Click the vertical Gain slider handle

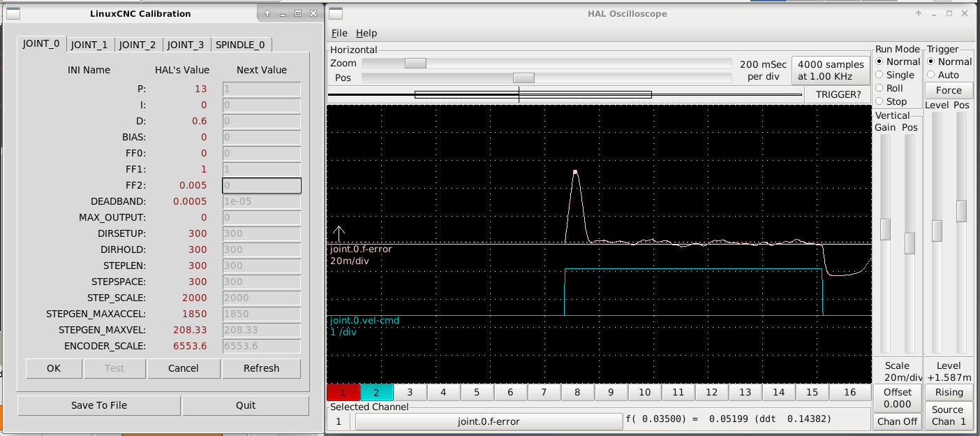[885, 229]
